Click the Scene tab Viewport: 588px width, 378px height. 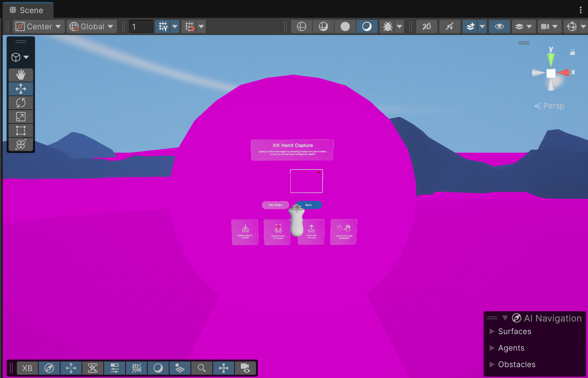point(28,10)
